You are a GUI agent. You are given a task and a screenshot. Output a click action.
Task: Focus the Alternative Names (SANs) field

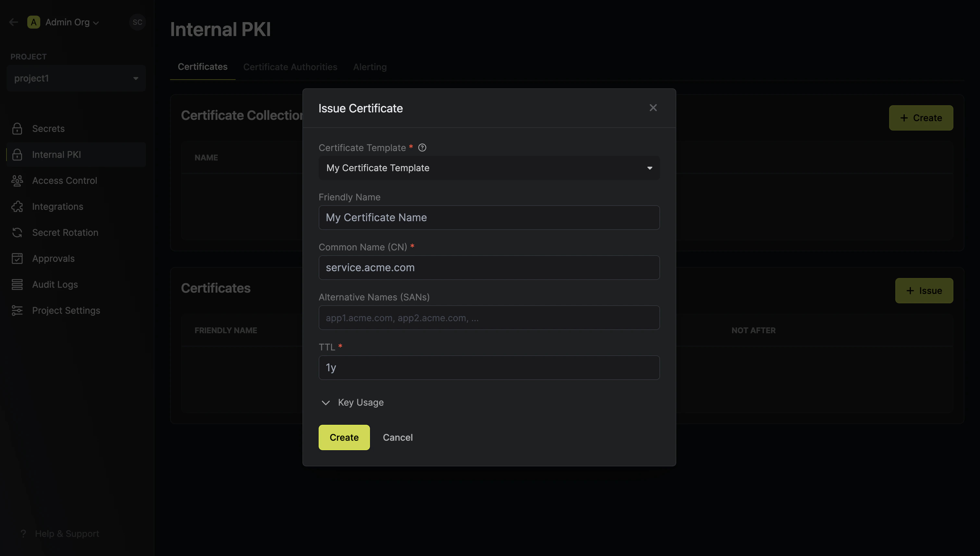[x=489, y=318]
